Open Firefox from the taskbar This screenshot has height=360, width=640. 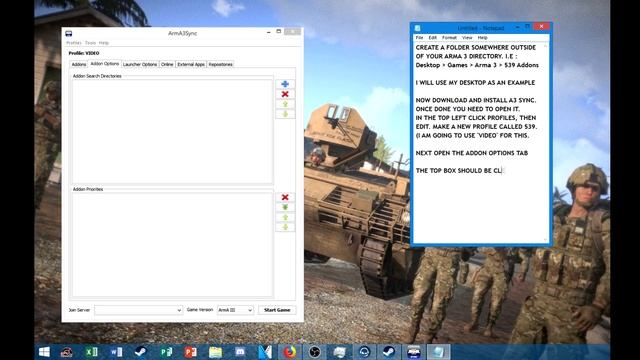tap(290, 352)
